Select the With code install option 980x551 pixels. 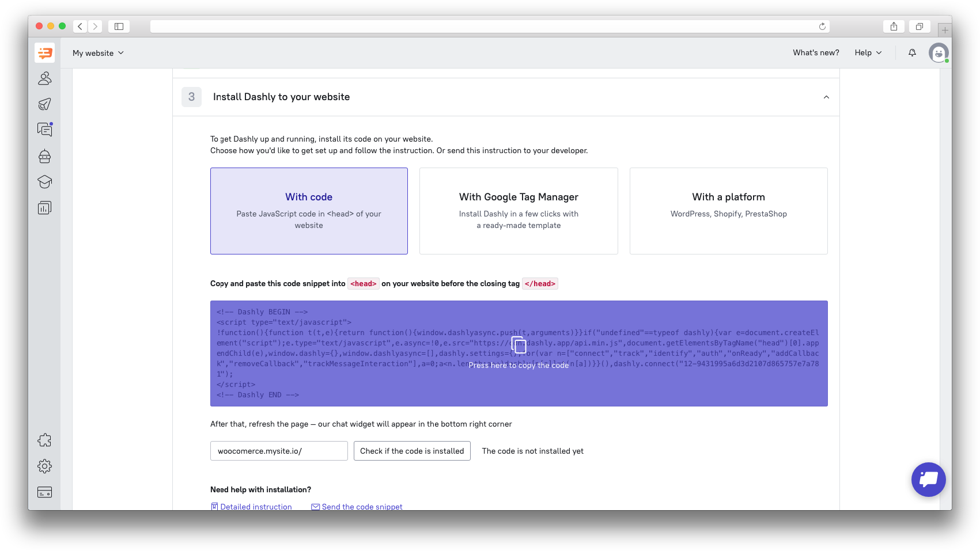pyautogui.click(x=309, y=211)
